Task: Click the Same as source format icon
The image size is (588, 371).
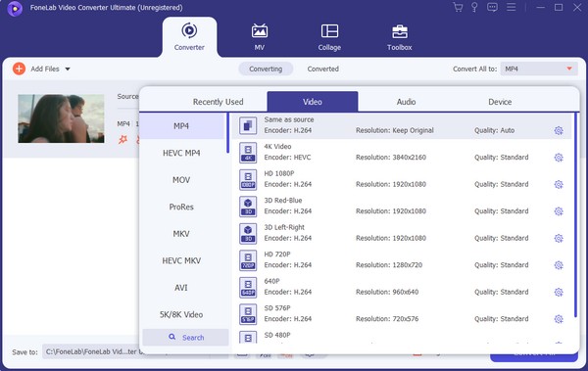Action: [248, 125]
